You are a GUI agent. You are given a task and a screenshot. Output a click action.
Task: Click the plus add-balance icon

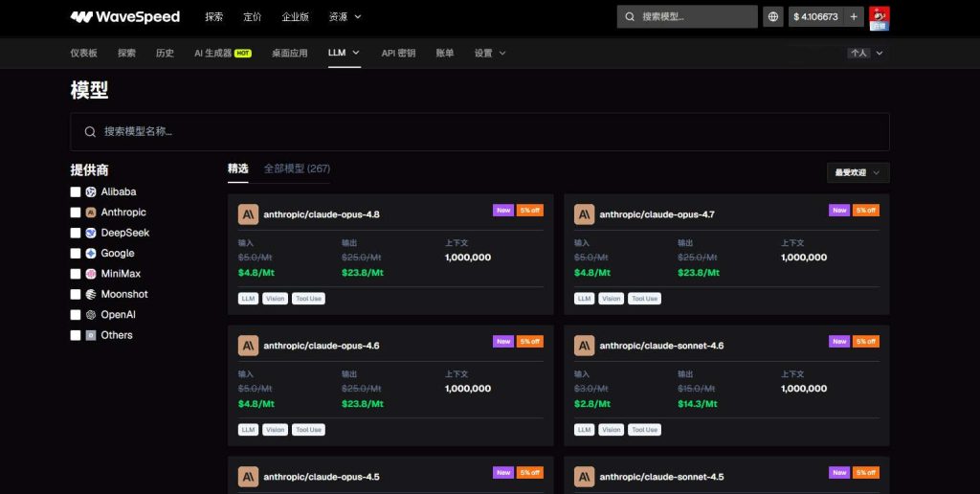(x=854, y=17)
